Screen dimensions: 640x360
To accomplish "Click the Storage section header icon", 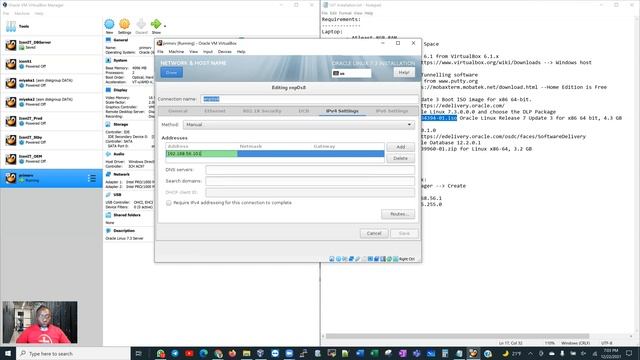I will (x=108, y=124).
